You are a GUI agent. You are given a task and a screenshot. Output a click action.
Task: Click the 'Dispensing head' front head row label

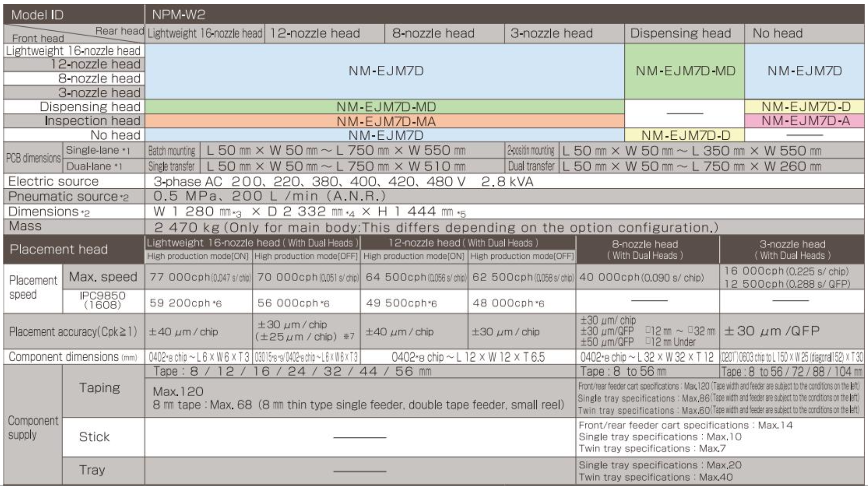pyautogui.click(x=74, y=107)
